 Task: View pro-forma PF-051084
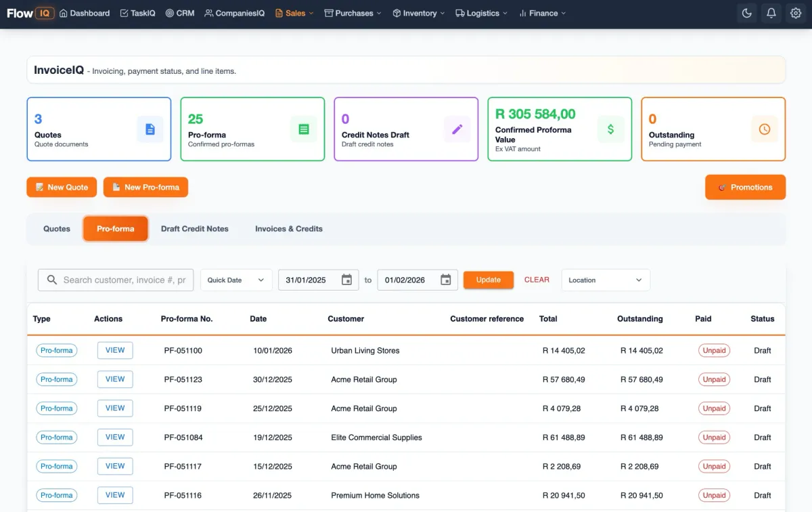(115, 437)
